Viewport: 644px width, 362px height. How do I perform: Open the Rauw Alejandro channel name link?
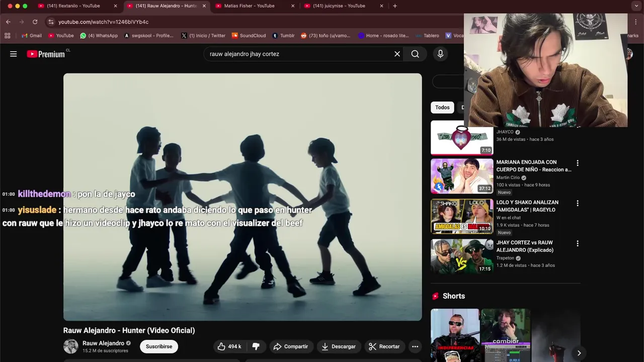pyautogui.click(x=103, y=343)
